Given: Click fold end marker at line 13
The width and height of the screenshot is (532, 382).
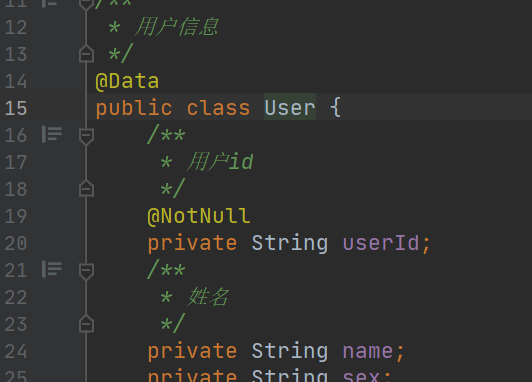Looking at the screenshot, I should click(86, 53).
